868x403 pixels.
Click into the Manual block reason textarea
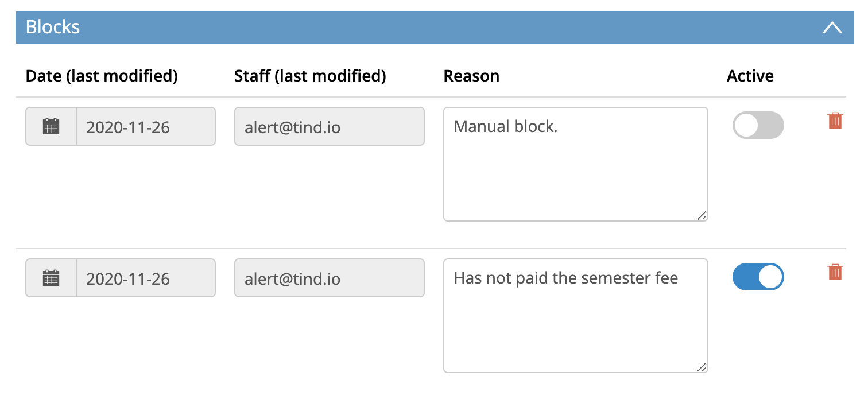click(576, 164)
